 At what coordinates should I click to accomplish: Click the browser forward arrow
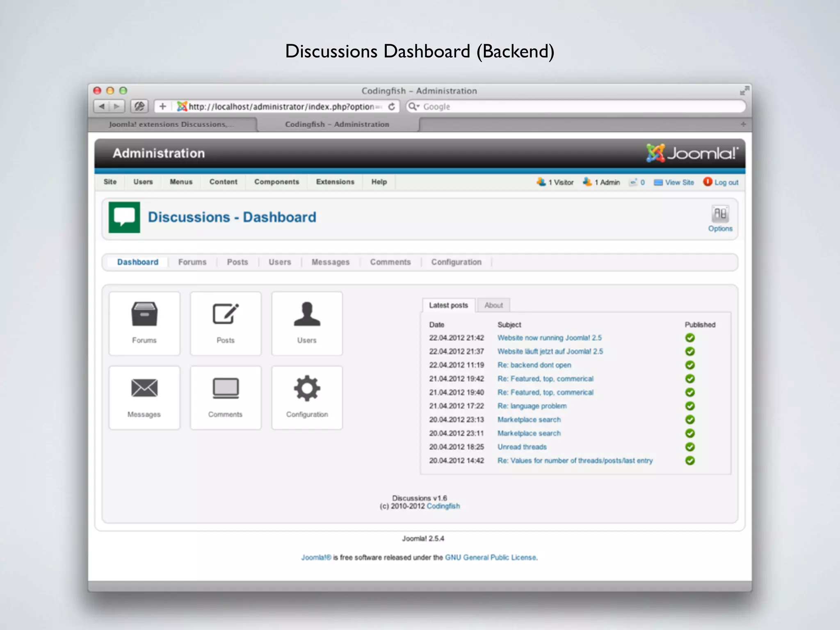point(117,107)
